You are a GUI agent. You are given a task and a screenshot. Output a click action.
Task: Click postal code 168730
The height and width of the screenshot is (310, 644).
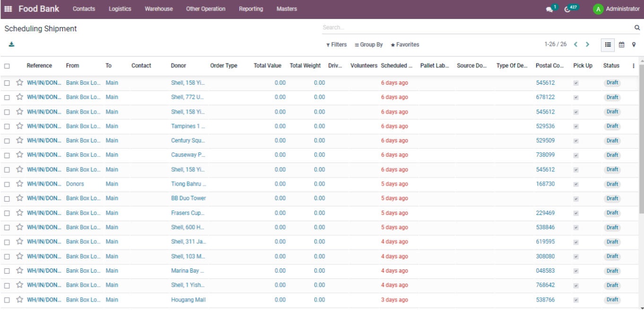546,184
